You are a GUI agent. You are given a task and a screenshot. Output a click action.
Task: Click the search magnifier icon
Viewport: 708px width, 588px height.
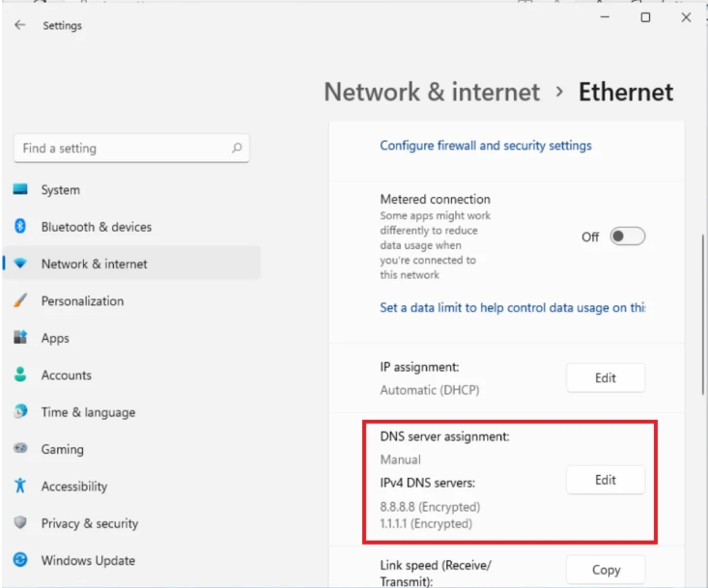(237, 149)
